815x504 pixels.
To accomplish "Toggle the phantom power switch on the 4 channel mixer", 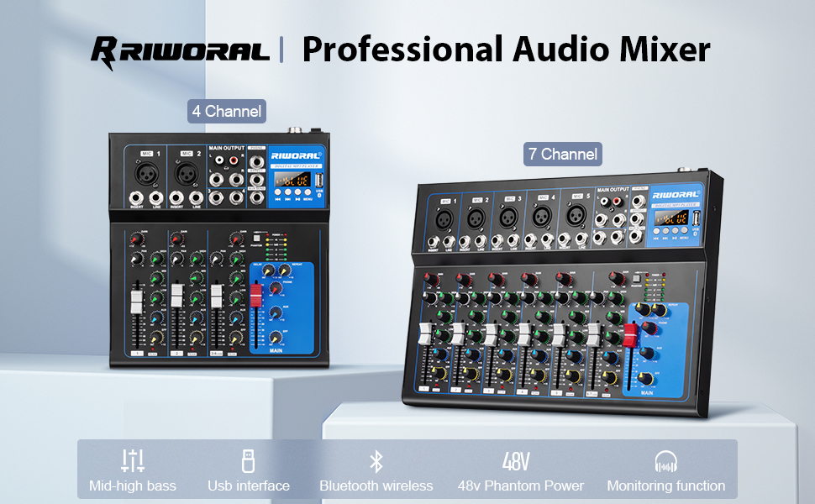I will (x=256, y=239).
